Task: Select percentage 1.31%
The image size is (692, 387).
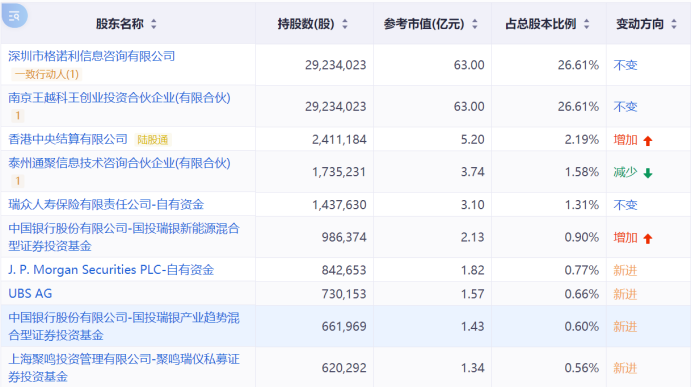Action: [582, 205]
